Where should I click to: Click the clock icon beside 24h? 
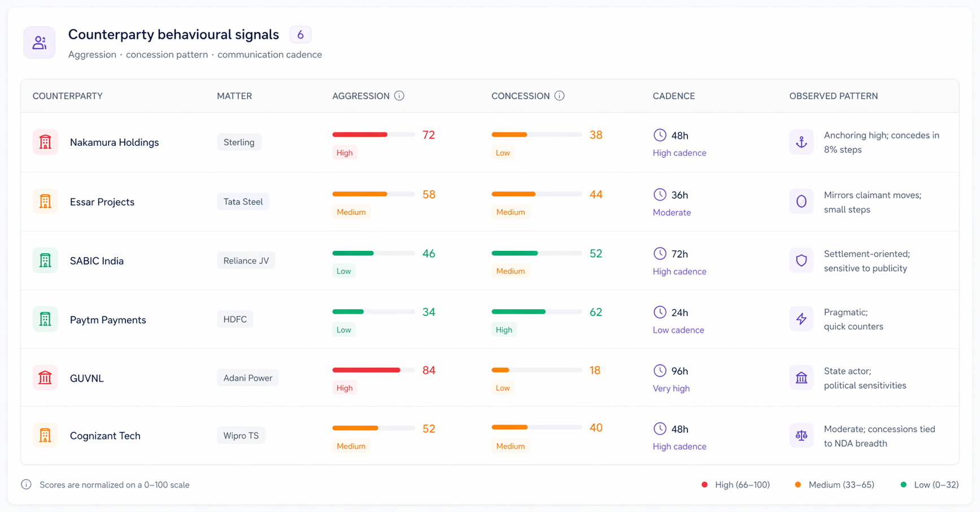point(660,312)
